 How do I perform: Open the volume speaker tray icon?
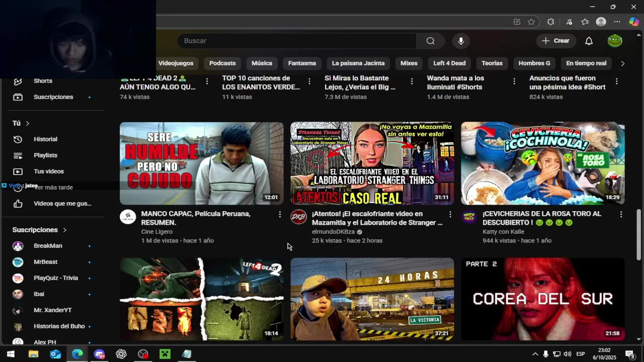click(568, 354)
